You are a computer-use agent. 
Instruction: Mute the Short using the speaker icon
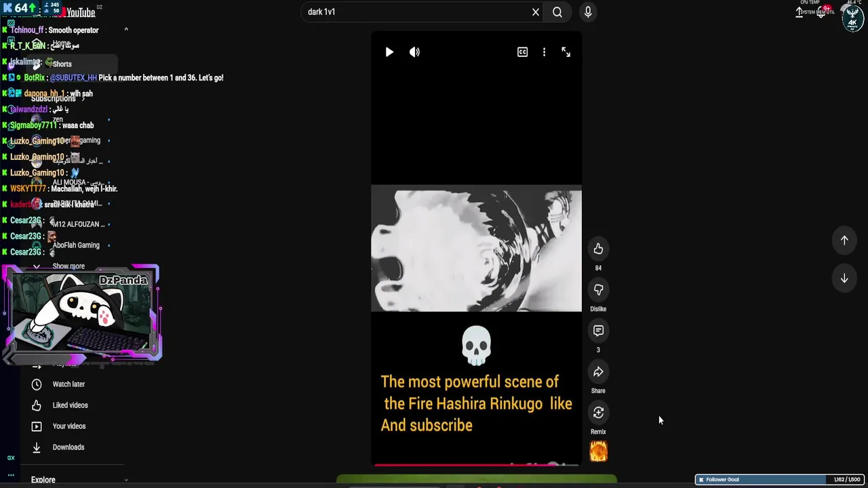click(x=414, y=52)
